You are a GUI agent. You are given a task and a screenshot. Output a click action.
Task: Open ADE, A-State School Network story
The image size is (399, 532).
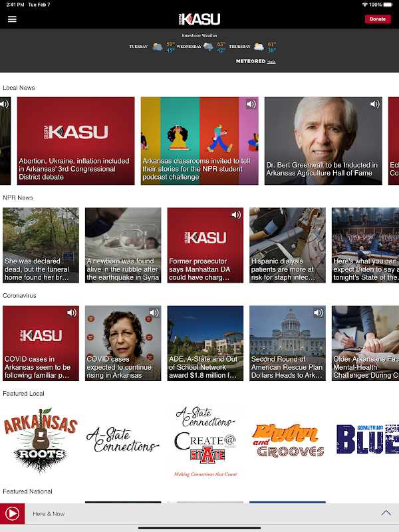pyautogui.click(x=205, y=343)
